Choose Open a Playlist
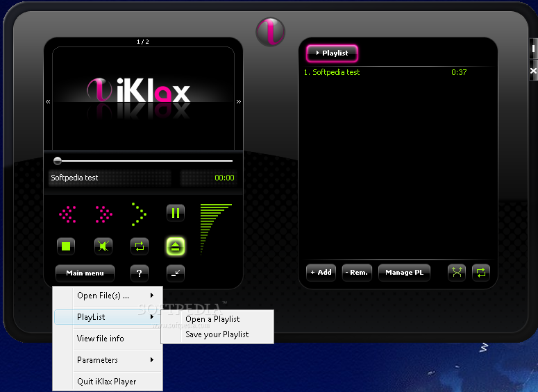 [x=217, y=319]
